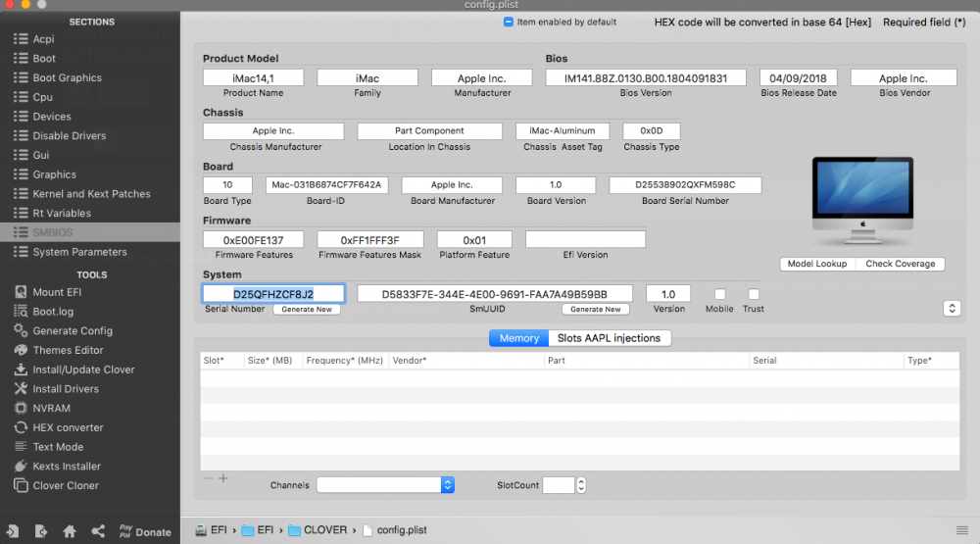Click the SlotCount input field

(x=559, y=485)
